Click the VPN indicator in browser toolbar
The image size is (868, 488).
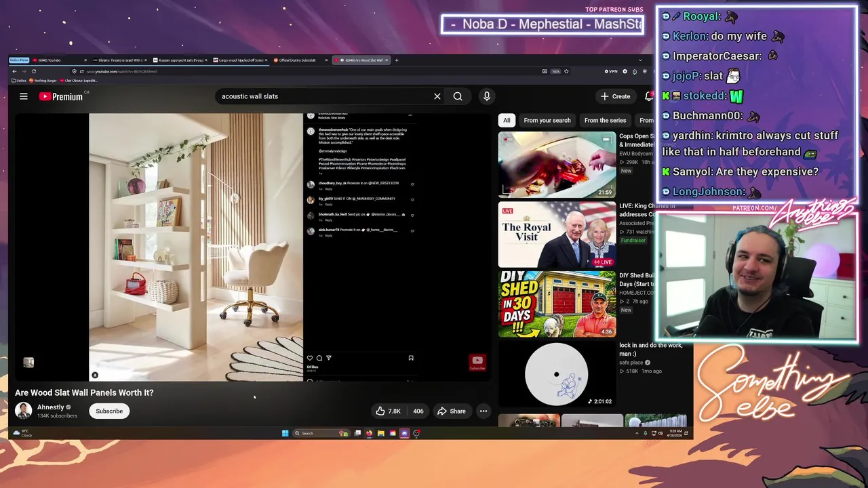point(611,71)
